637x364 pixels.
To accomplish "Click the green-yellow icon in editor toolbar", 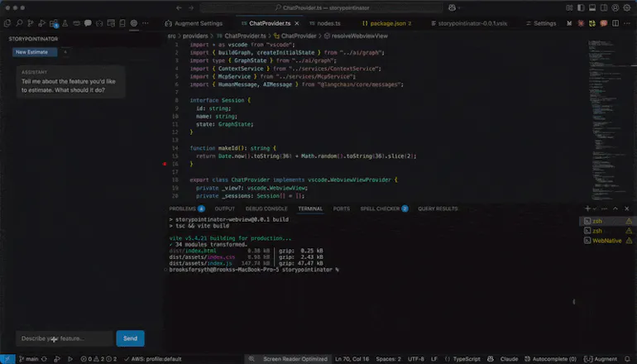I will click(x=591, y=23).
